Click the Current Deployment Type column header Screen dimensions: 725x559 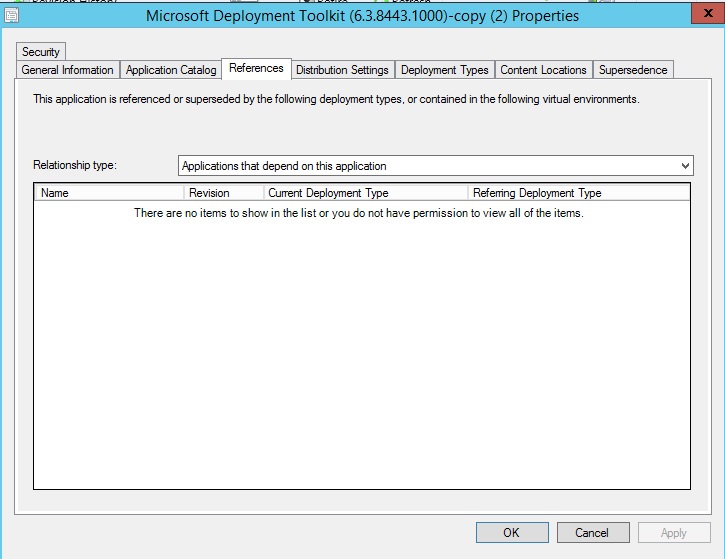point(366,193)
